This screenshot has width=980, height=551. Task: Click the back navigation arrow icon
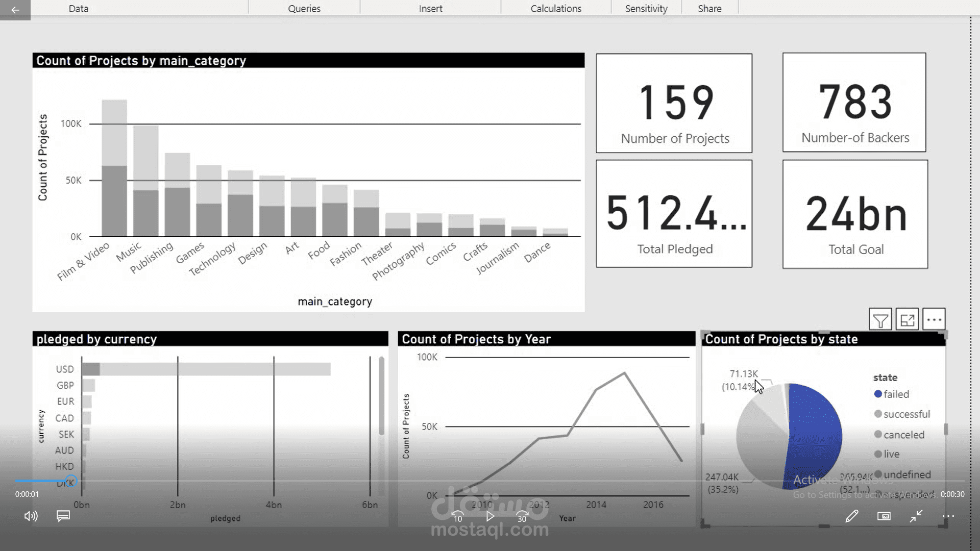click(x=15, y=9)
